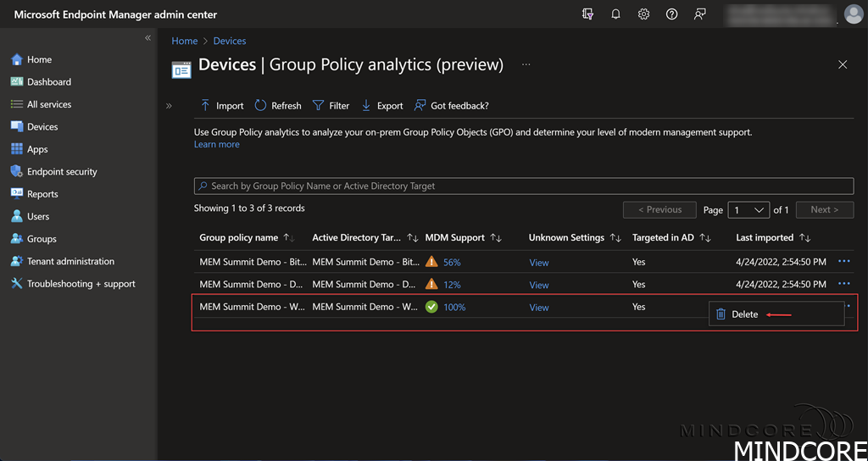Open the Filter option
The height and width of the screenshot is (461, 868).
click(331, 106)
